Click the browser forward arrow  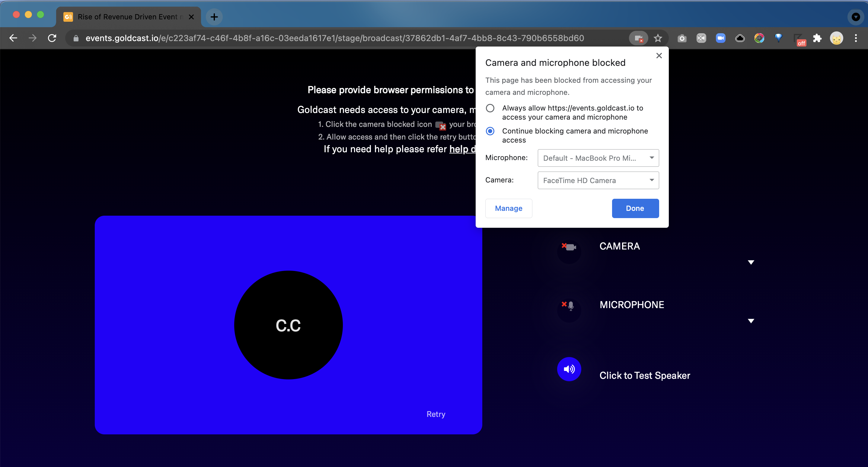(33, 38)
